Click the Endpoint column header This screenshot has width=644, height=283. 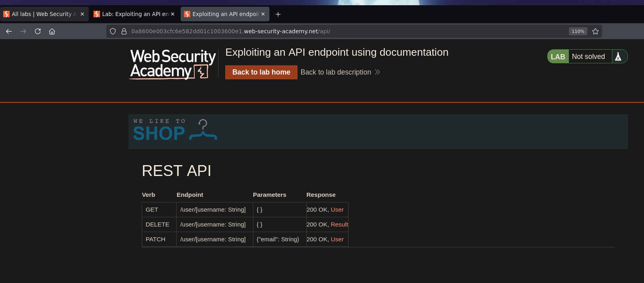click(x=190, y=195)
